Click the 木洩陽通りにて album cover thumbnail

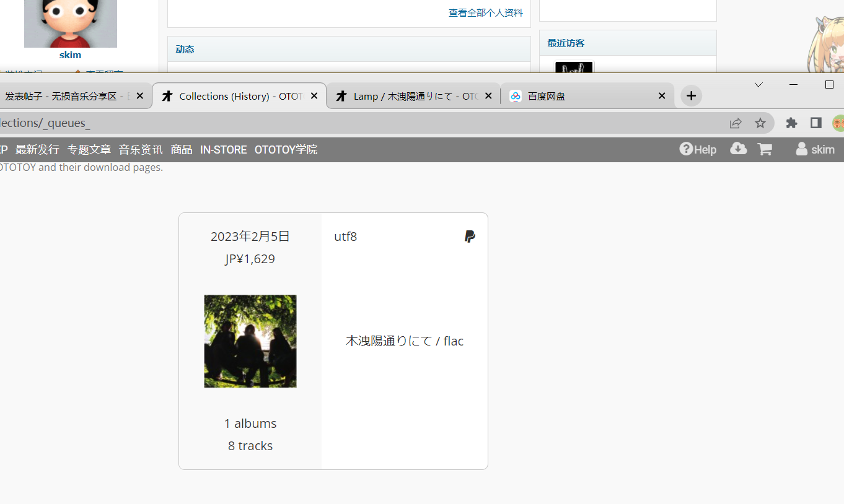tap(250, 341)
